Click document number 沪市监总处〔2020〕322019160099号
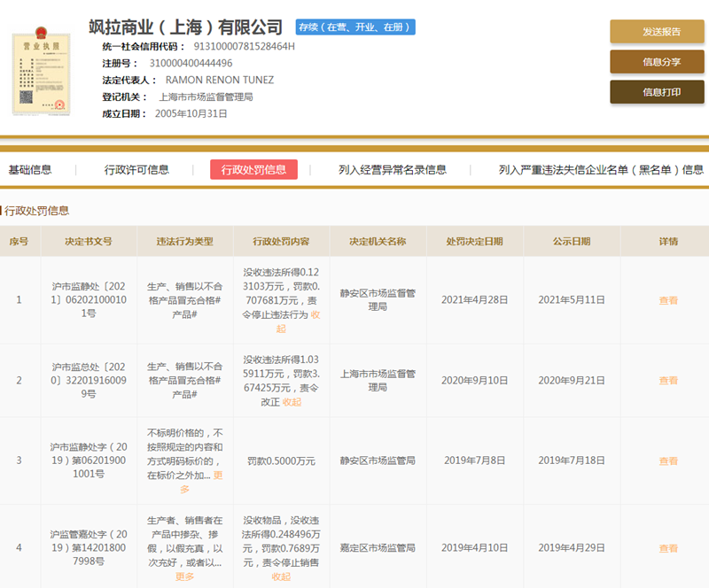 [89, 380]
